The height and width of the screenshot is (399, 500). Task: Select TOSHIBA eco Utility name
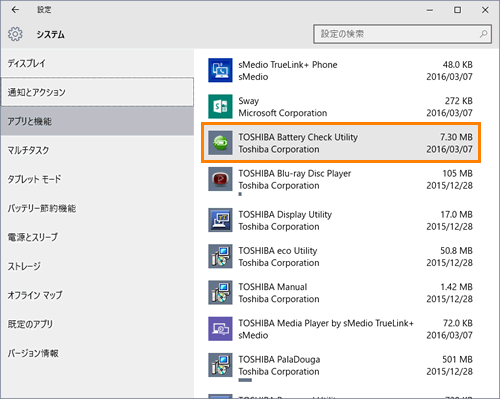278,251
